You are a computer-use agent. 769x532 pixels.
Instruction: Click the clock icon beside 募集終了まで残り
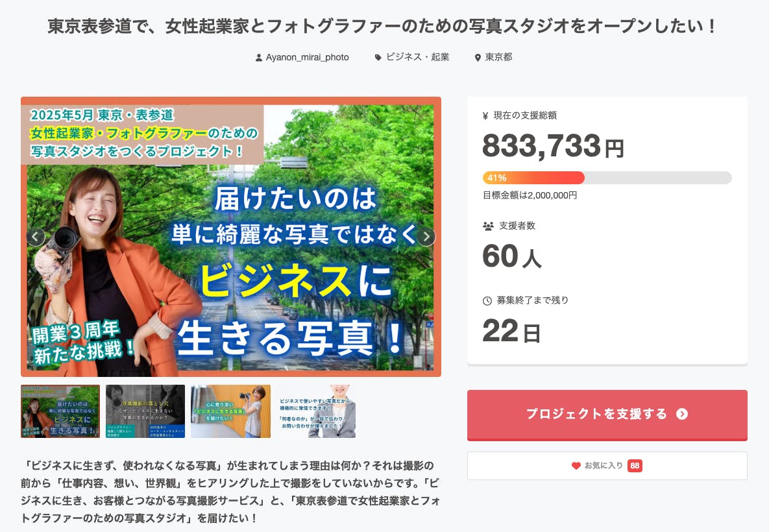click(x=487, y=301)
